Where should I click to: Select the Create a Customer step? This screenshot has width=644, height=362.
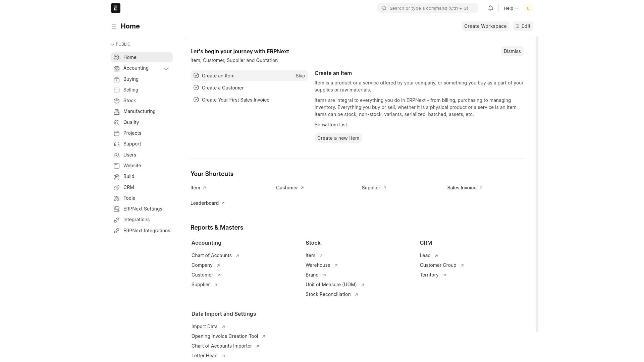pyautogui.click(x=222, y=88)
